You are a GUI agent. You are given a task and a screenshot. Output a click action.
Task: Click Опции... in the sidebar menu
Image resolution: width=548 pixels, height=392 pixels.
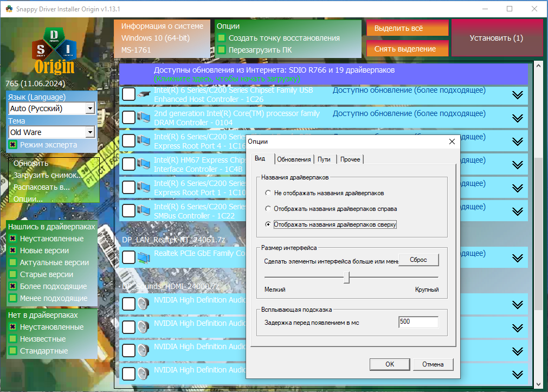28,199
